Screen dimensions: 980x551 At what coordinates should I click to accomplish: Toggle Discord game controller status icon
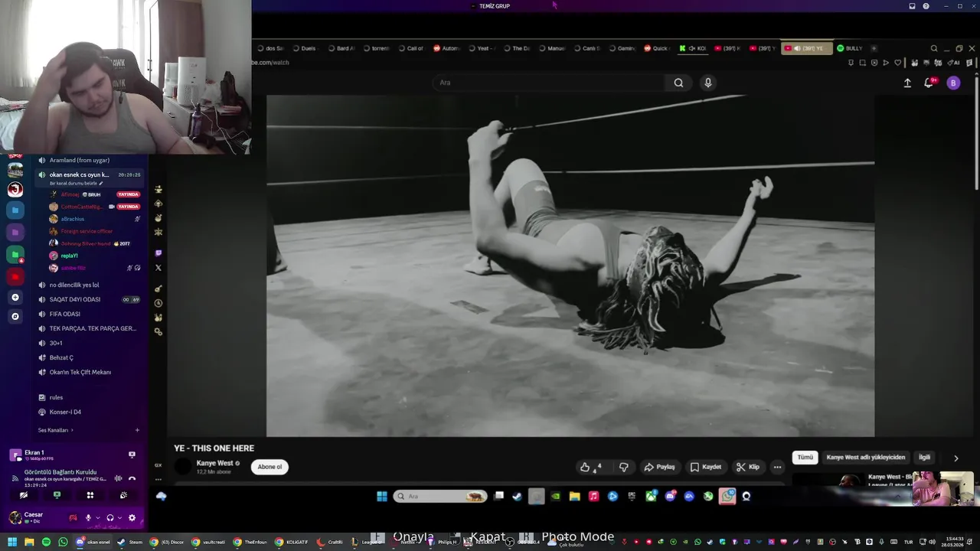point(73,518)
